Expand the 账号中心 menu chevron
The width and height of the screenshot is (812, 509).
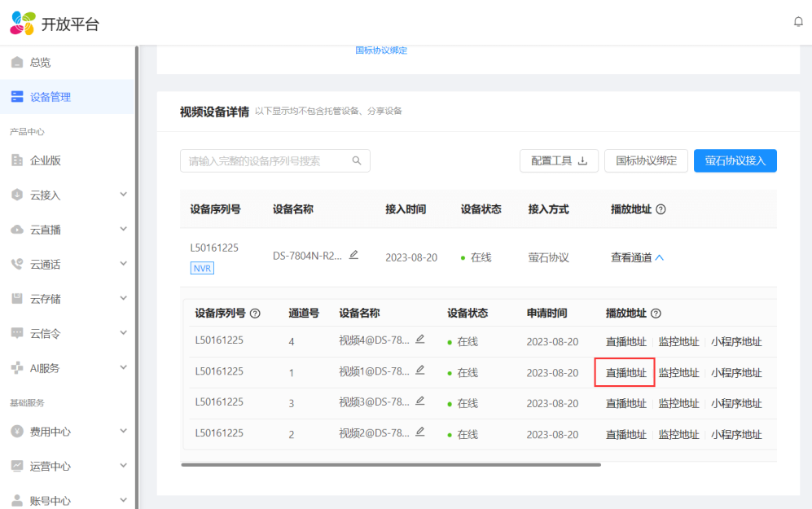click(123, 500)
